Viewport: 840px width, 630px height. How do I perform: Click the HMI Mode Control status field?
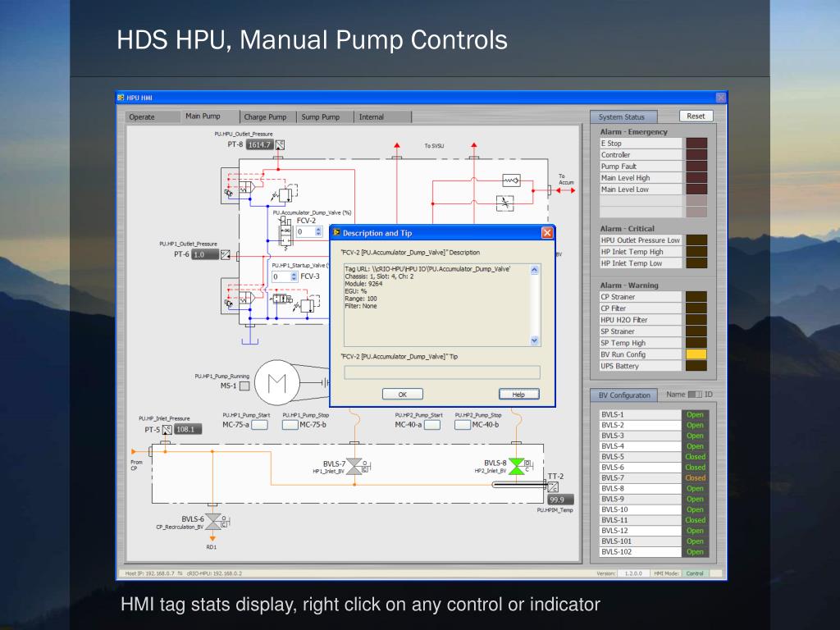pos(695,573)
